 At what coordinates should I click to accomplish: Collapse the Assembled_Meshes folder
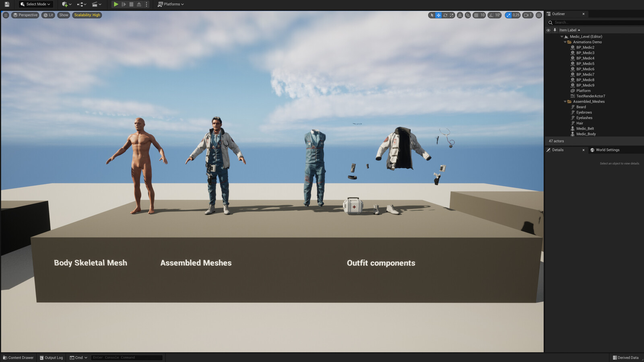565,102
